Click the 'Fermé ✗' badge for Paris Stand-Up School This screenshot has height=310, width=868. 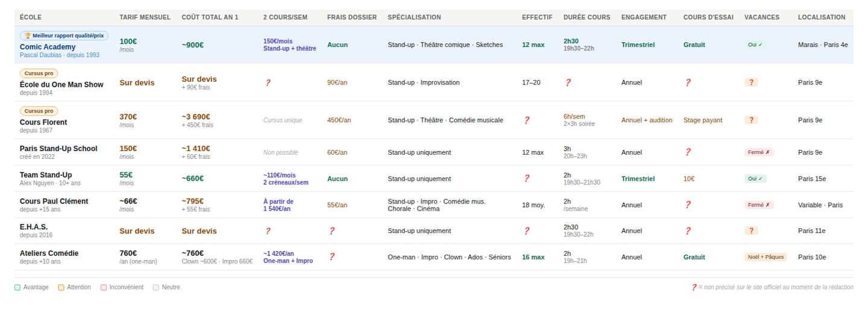(759, 152)
